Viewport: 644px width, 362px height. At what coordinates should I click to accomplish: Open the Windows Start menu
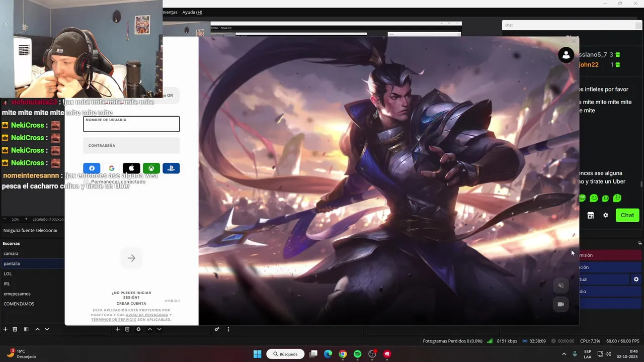pyautogui.click(x=257, y=354)
